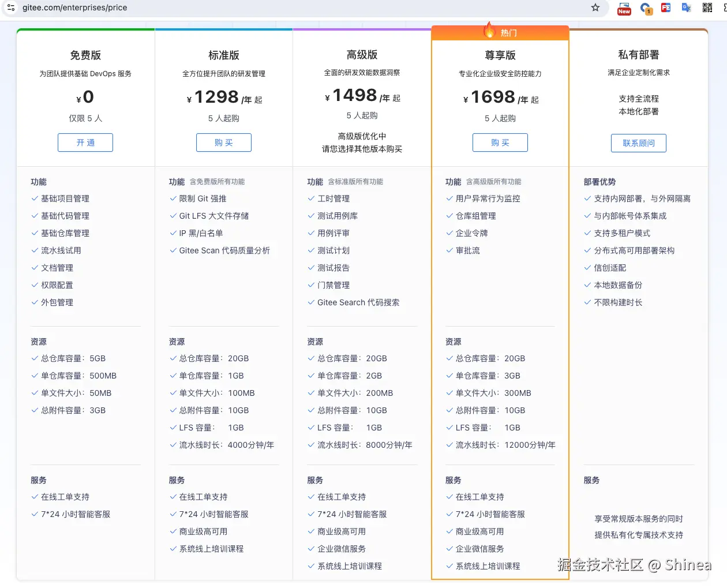The width and height of the screenshot is (727, 588).
Task: Click 支持多租户模式 item
Action: coord(622,233)
